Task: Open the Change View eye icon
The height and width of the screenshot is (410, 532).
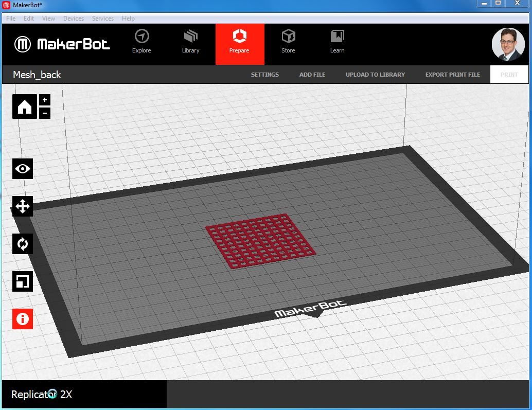Action: [x=22, y=169]
